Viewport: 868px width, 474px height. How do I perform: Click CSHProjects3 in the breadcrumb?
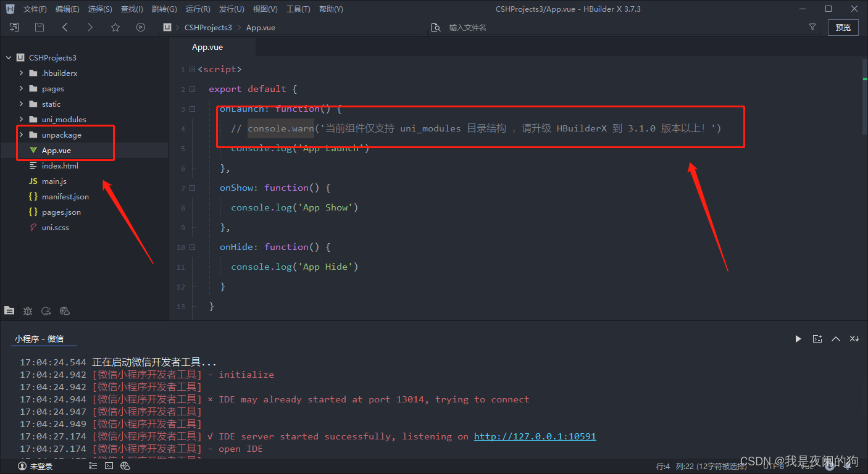coord(208,28)
